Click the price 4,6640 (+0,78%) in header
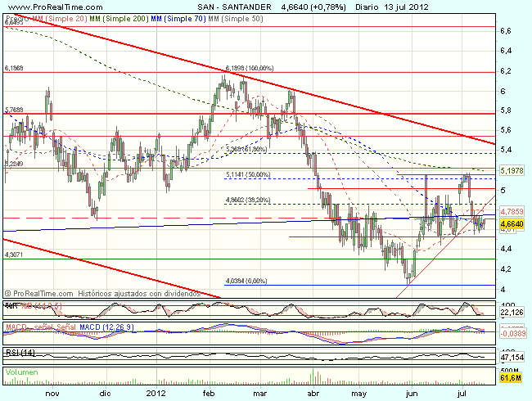Screen dimensions: 532x401 (313, 7)
